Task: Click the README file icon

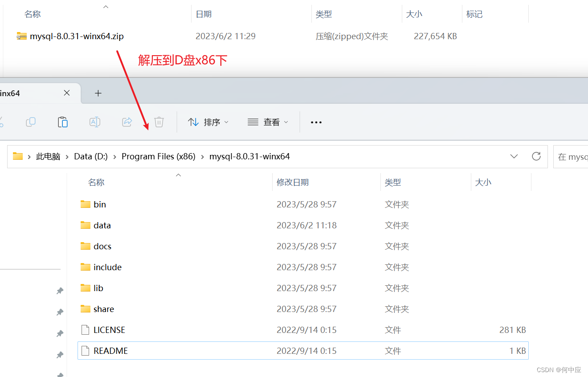Action: point(86,351)
